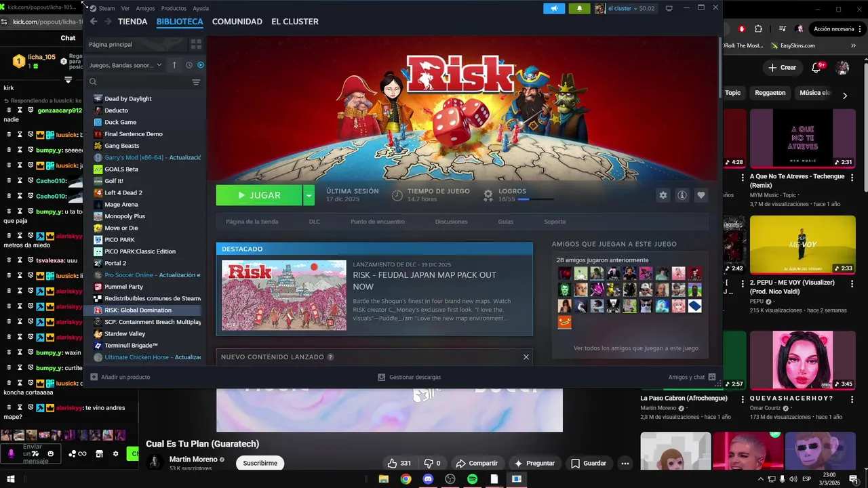The height and width of the screenshot is (488, 868).
Task: Open Página de la tienda link
Action: tap(252, 222)
